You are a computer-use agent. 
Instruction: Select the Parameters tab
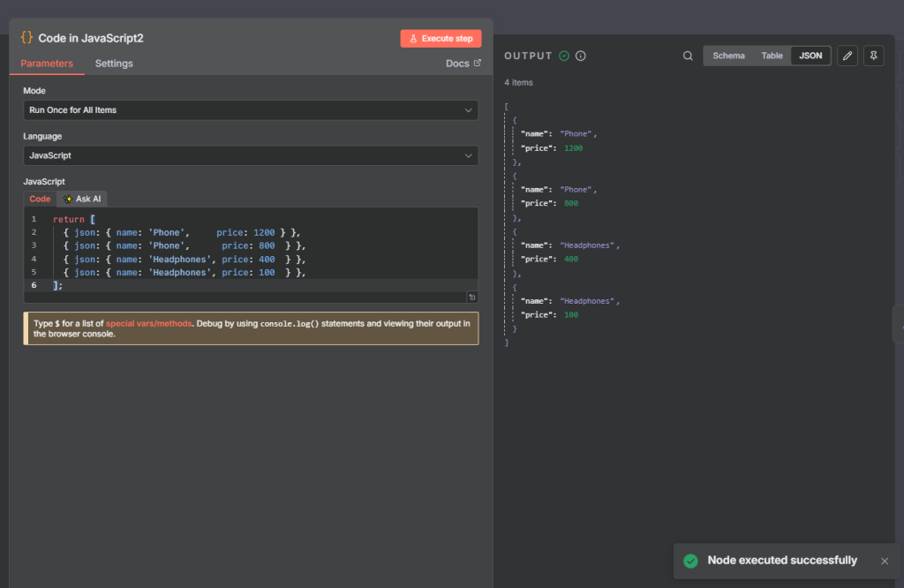click(47, 64)
